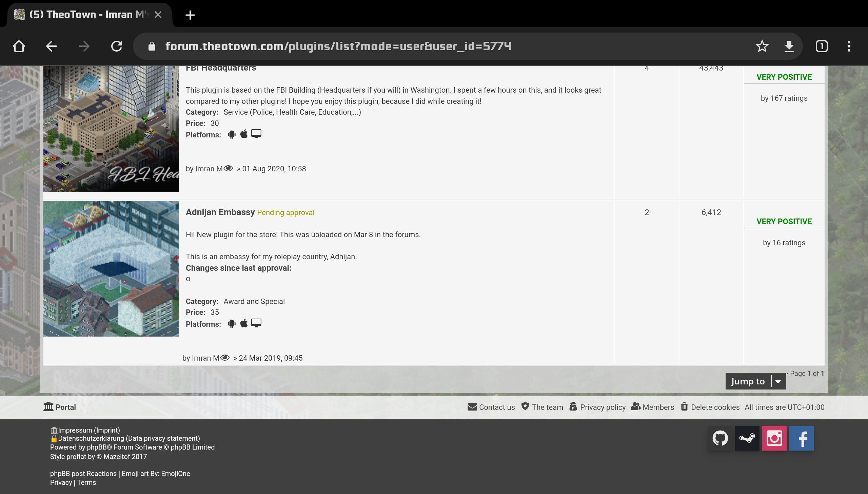The width and height of the screenshot is (868, 494).
Task: Click Delete cookies link
Action: [710, 407]
